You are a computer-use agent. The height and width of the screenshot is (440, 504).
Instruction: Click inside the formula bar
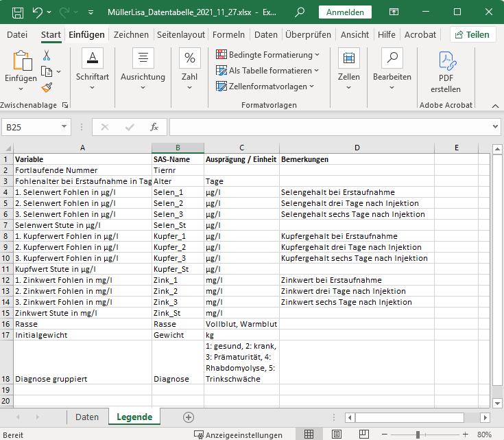[330, 127]
